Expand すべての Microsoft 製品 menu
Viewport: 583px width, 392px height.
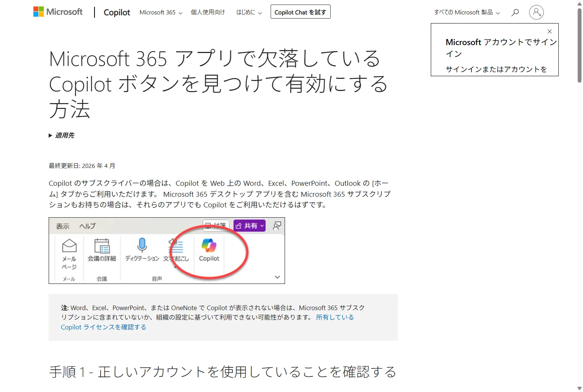pyautogui.click(x=467, y=12)
